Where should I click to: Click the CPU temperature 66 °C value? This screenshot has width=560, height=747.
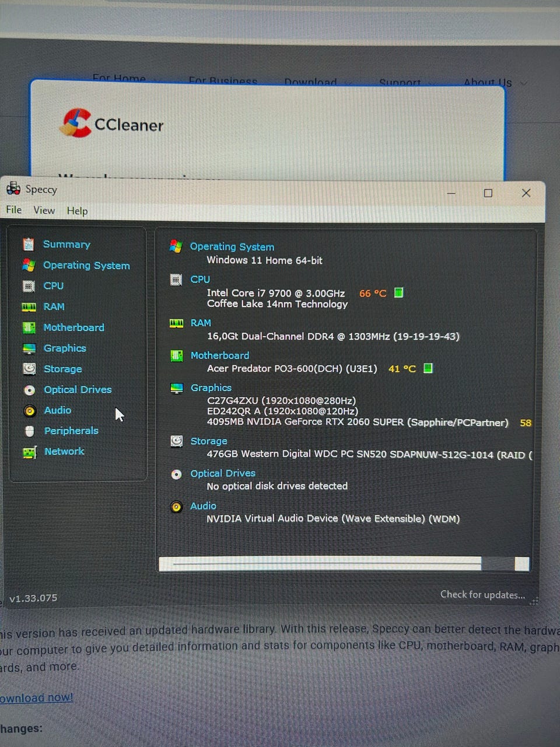[373, 293]
